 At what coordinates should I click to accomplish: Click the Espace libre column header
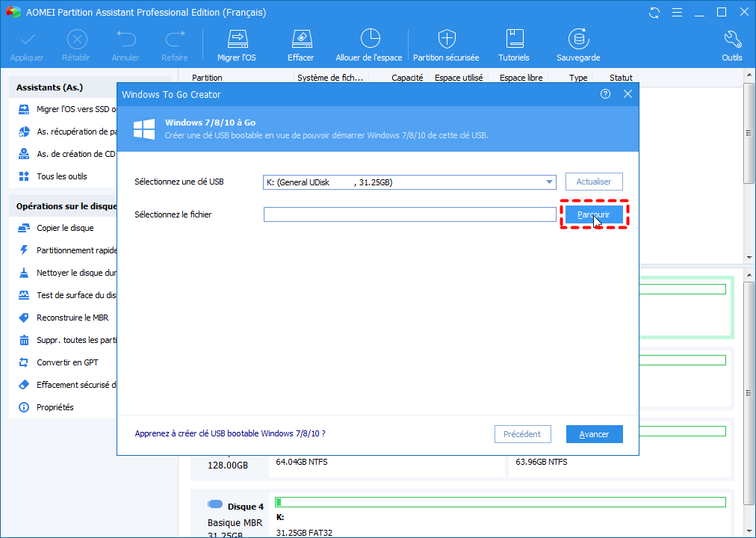[x=521, y=78]
